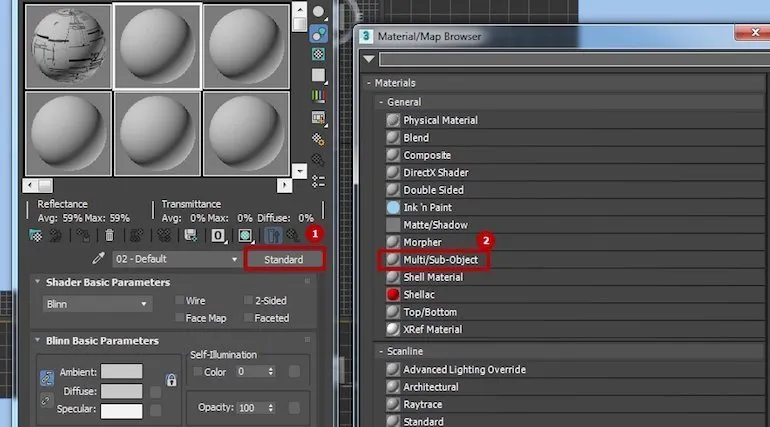
Task: Click the Diffuse color swatch
Action: (x=121, y=391)
